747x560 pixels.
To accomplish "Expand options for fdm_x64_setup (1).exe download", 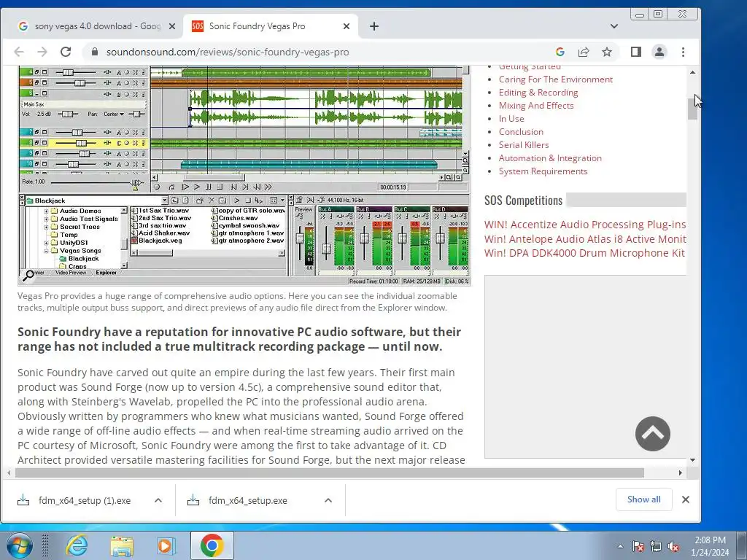I will [x=158, y=500].
